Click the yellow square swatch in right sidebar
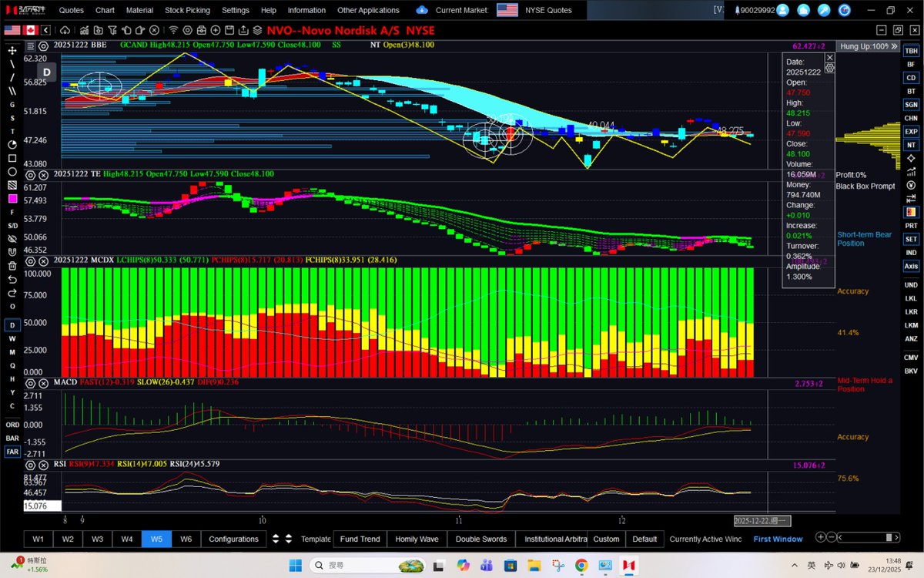The width and height of the screenshot is (924, 578). (x=911, y=211)
